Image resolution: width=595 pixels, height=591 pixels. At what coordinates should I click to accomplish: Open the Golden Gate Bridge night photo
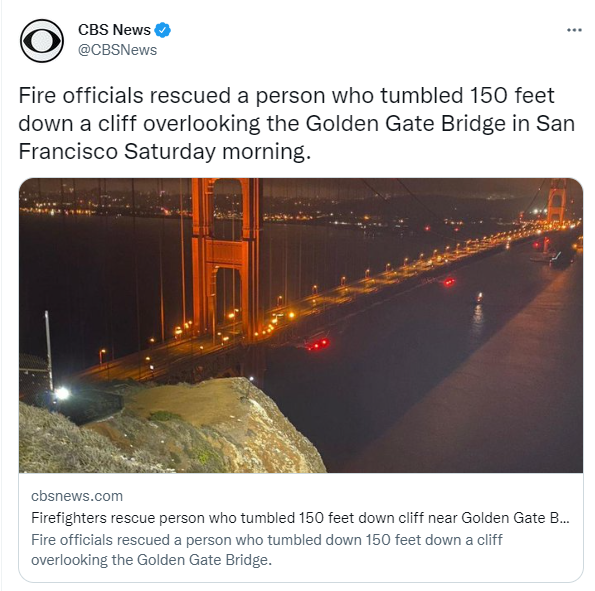pyautogui.click(x=301, y=325)
